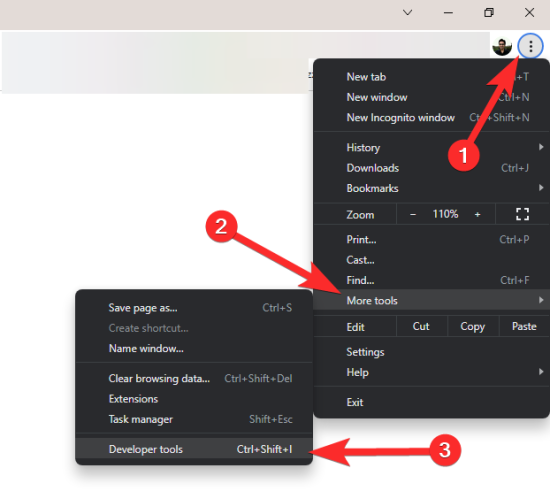Click the three-dot Chrome menu icon

coord(530,46)
